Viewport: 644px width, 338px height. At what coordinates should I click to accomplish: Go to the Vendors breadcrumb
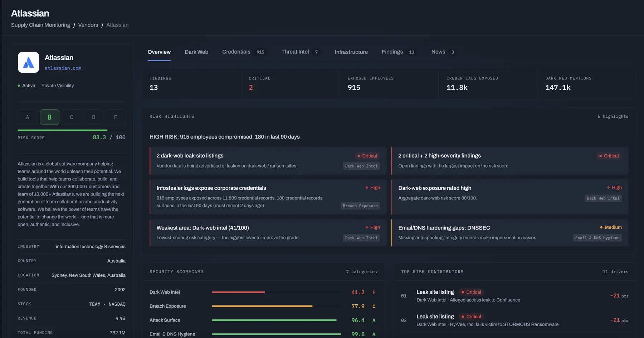pyautogui.click(x=88, y=25)
